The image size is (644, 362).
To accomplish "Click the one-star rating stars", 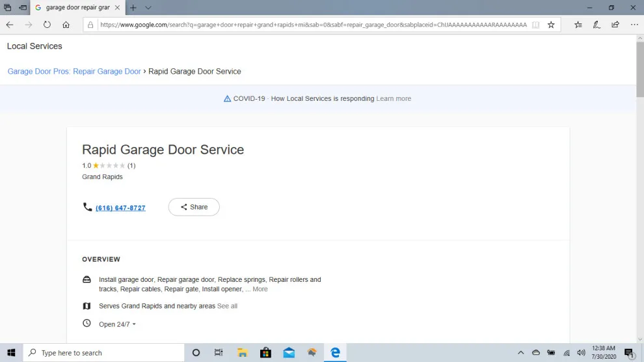I will (109, 165).
